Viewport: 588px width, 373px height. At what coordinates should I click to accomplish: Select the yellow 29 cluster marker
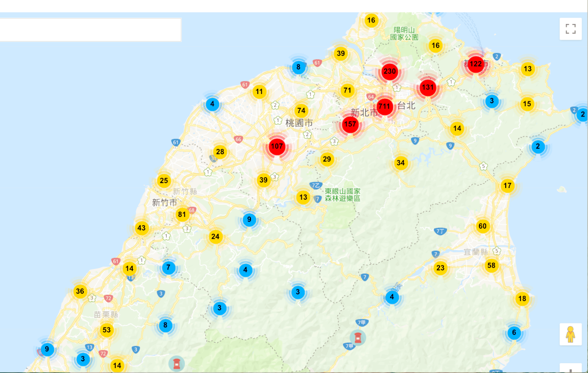(327, 159)
